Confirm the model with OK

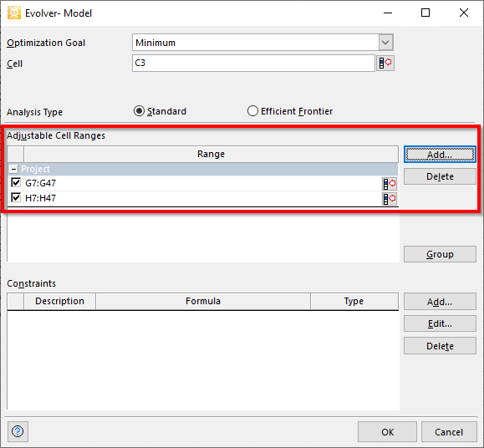click(x=387, y=432)
